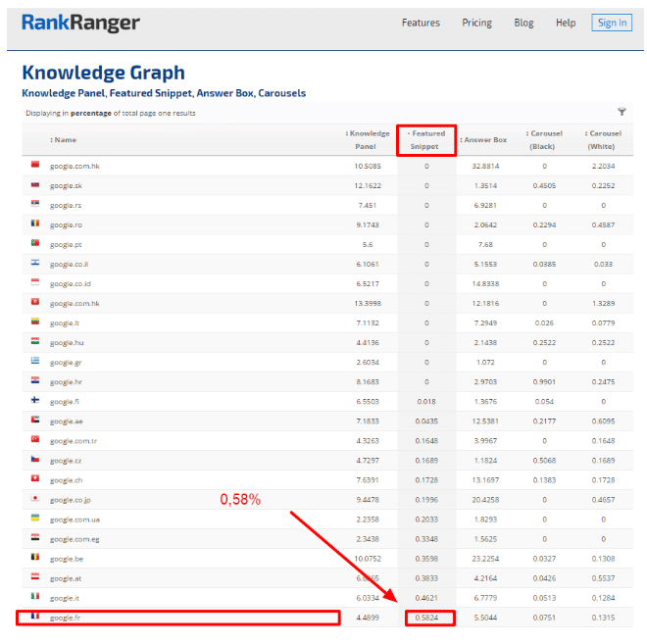Click the flag icon beside google.be
The height and width of the screenshot is (644, 647).
coord(35,558)
